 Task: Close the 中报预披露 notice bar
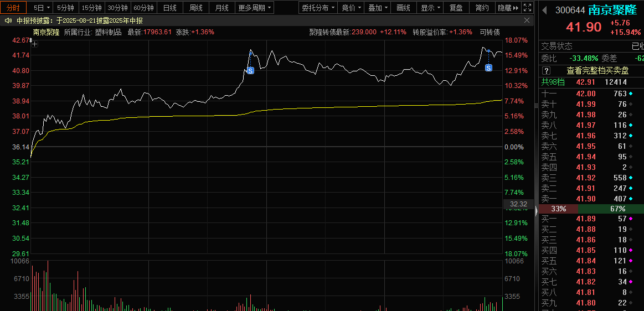[x=527, y=20]
